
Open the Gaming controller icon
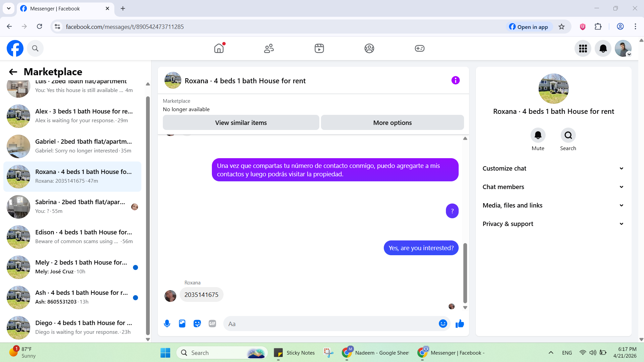point(420,48)
